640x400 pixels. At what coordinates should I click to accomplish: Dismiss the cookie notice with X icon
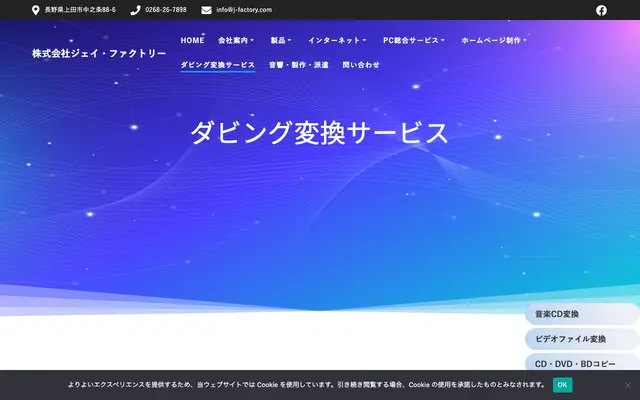click(x=628, y=385)
